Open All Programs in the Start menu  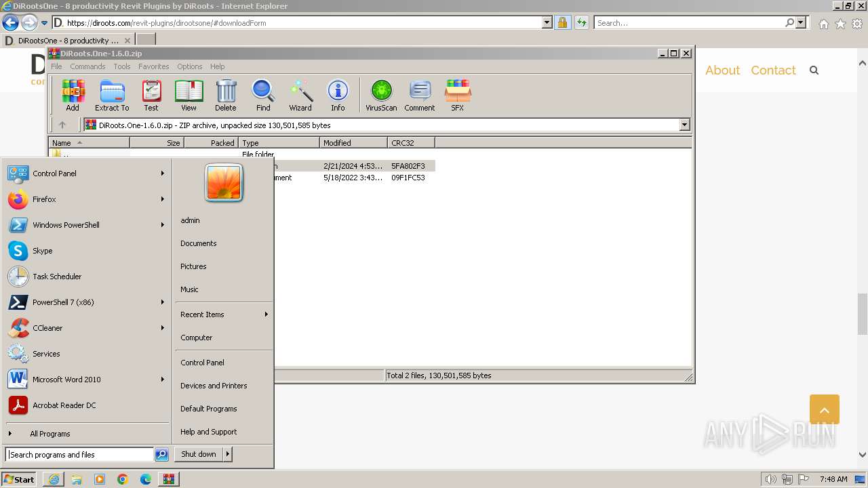[x=86, y=434]
